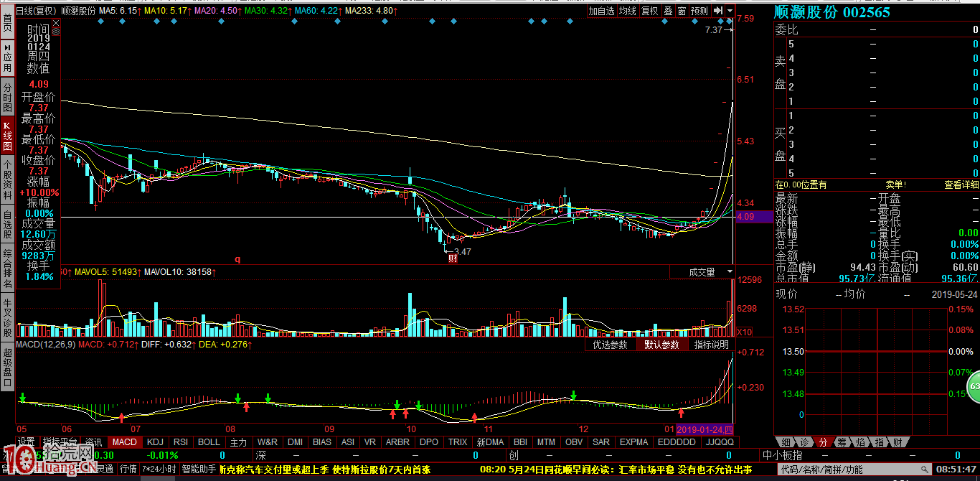Select the EDDDDD indicator tab

tap(677, 442)
